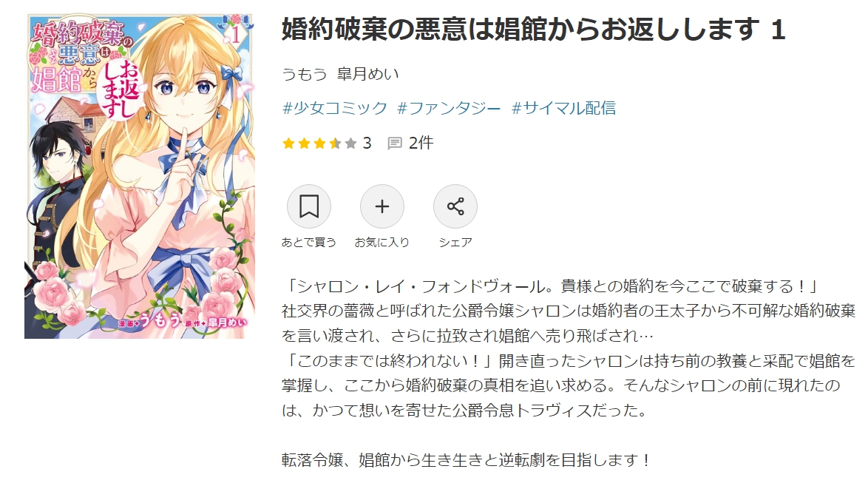Open the #少女コミック tag
This screenshot has width=868, height=486.
pyautogui.click(x=335, y=107)
